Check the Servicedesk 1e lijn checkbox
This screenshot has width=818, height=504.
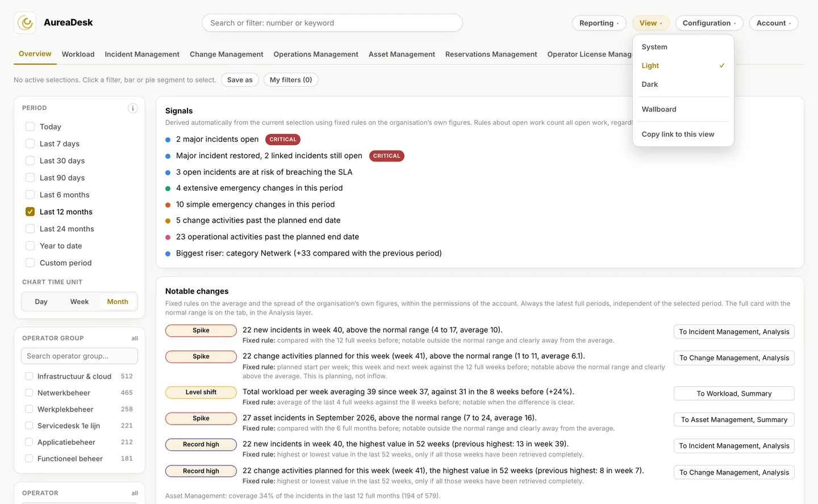(29, 426)
